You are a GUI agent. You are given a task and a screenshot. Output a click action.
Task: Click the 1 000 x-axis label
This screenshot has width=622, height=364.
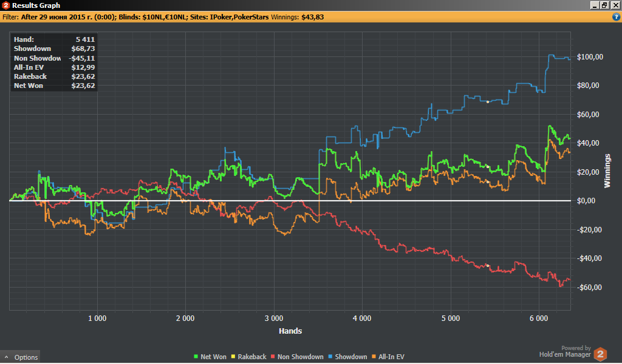coord(97,318)
